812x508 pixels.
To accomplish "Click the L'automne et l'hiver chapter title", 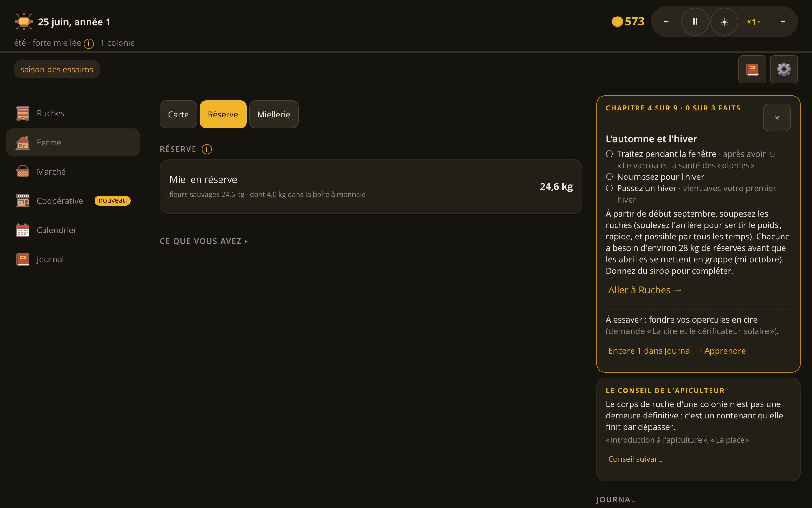I will [651, 139].
